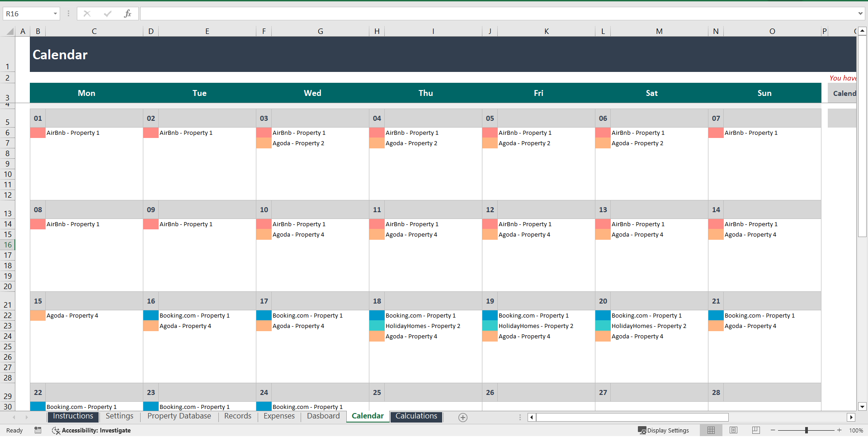Click the Calendar title banner cell
Image resolution: width=868 pixels, height=437 pixels.
click(x=443, y=54)
